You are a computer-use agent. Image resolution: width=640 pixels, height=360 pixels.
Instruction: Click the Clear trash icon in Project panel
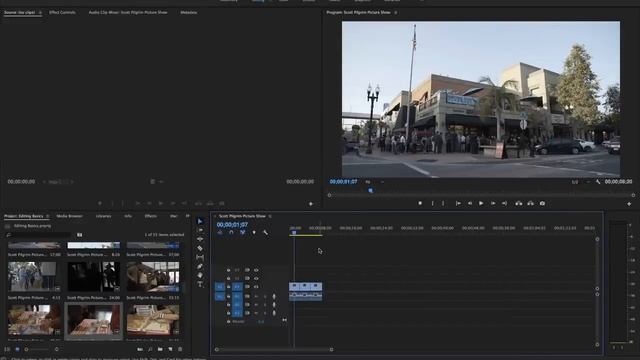point(180,349)
